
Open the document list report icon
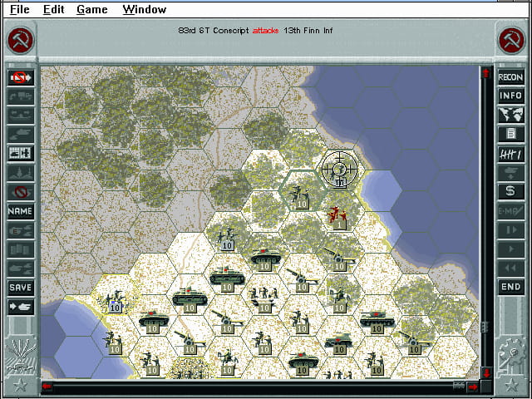tap(510, 134)
